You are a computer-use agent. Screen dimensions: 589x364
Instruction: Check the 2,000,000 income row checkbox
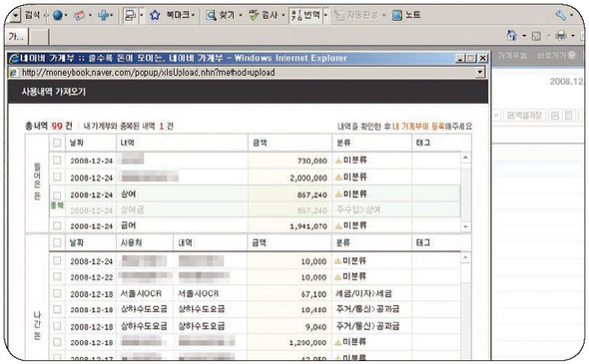57,177
